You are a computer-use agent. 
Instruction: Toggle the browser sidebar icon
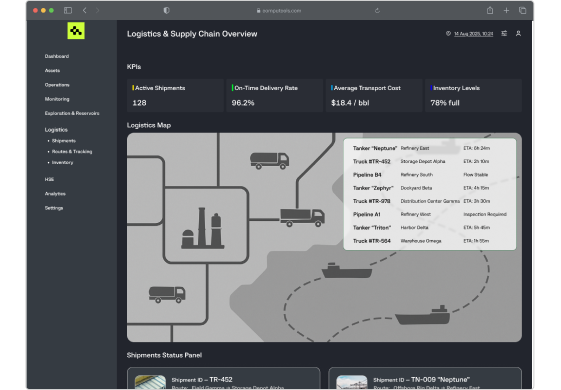(x=68, y=10)
